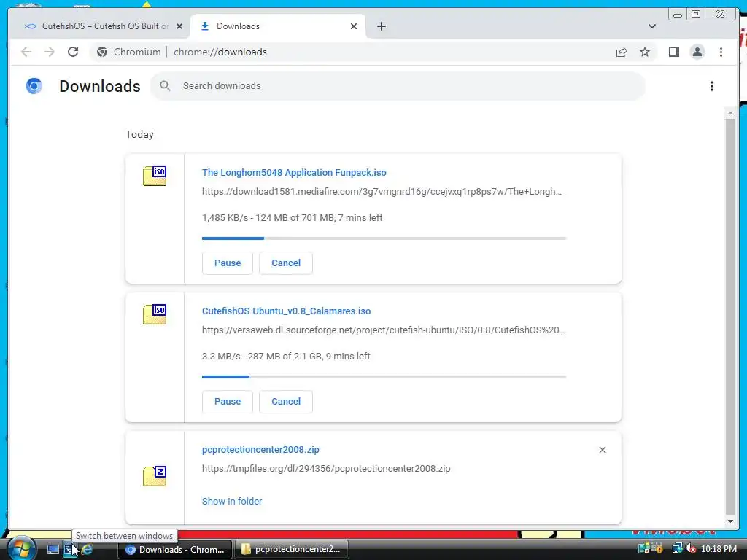Open pcprotectioncenter2008.zip file link
The width and height of the screenshot is (747, 560).
click(x=260, y=449)
